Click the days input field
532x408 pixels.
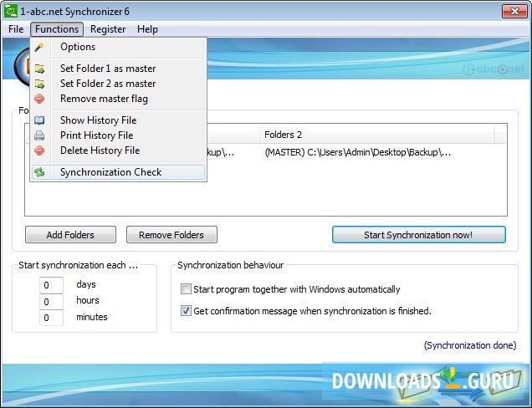51,285
